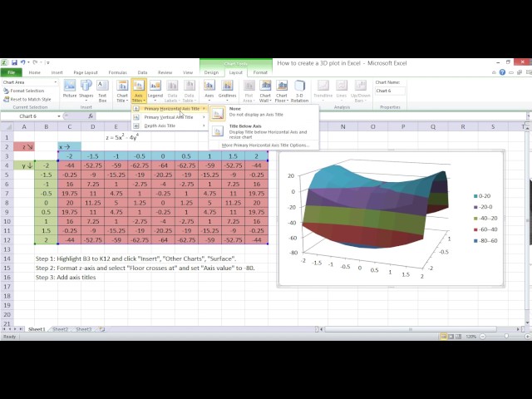The height and width of the screenshot is (399, 532).
Task: Expand Primary Horizontal Axis Title submenu
Action: tap(170, 109)
